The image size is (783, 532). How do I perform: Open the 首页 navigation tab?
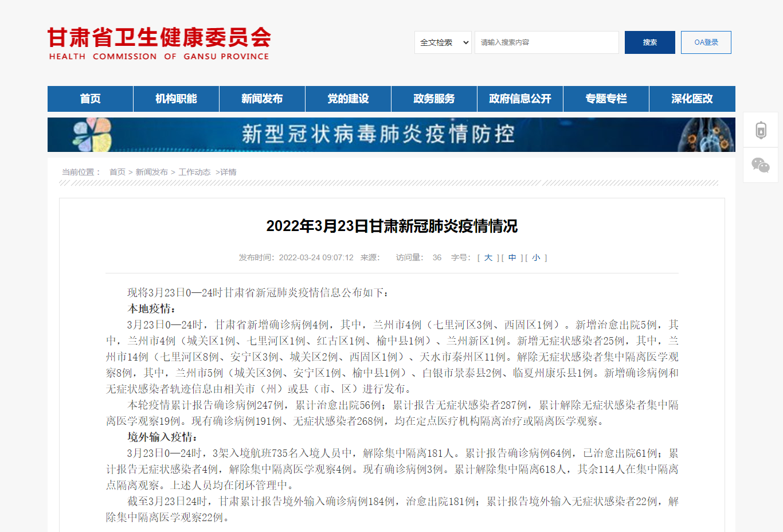[x=91, y=99]
